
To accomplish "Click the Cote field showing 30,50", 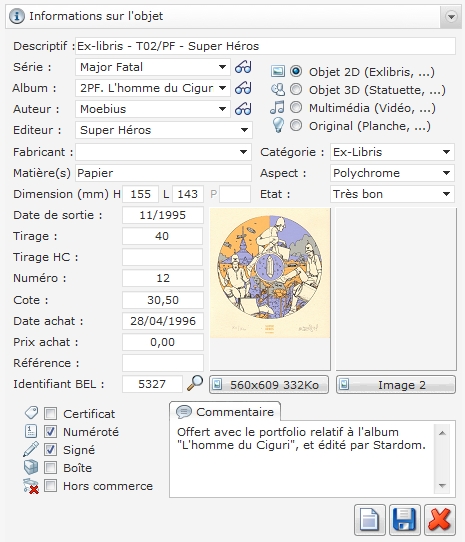I will click(x=162, y=300).
